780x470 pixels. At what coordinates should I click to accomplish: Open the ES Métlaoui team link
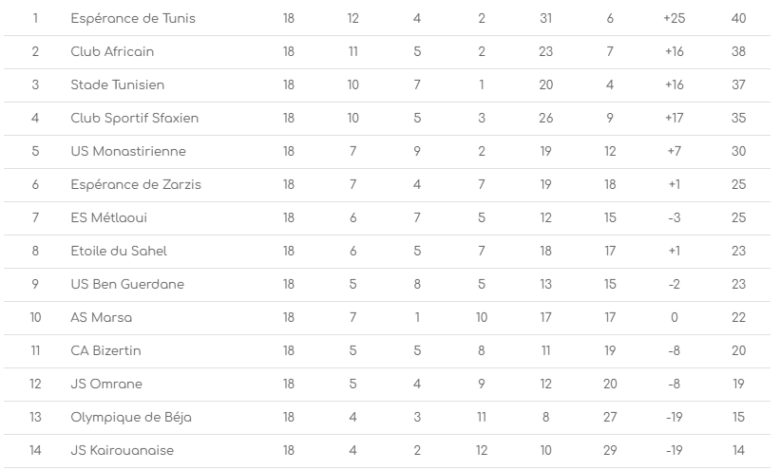[x=106, y=219]
